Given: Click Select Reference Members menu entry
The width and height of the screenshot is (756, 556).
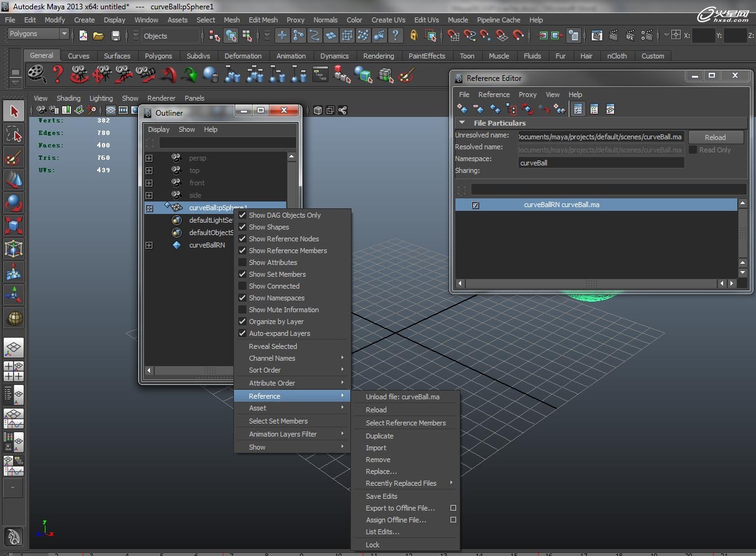Looking at the screenshot, I should (x=406, y=423).
